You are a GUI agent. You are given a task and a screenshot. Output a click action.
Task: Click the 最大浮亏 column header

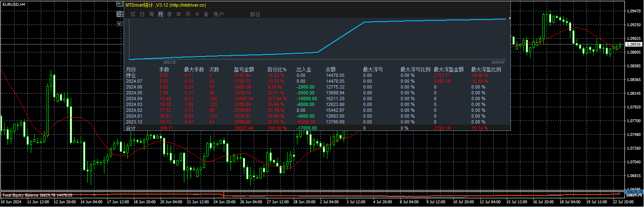click(373, 70)
